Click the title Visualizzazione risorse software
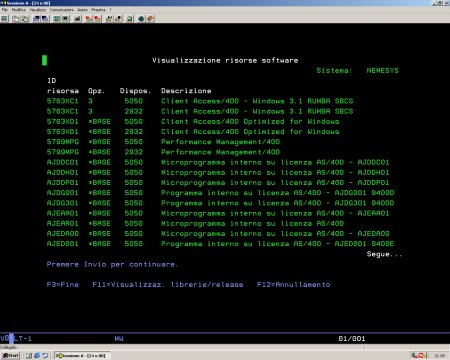Viewport: 450px width, 360px height. click(225, 60)
